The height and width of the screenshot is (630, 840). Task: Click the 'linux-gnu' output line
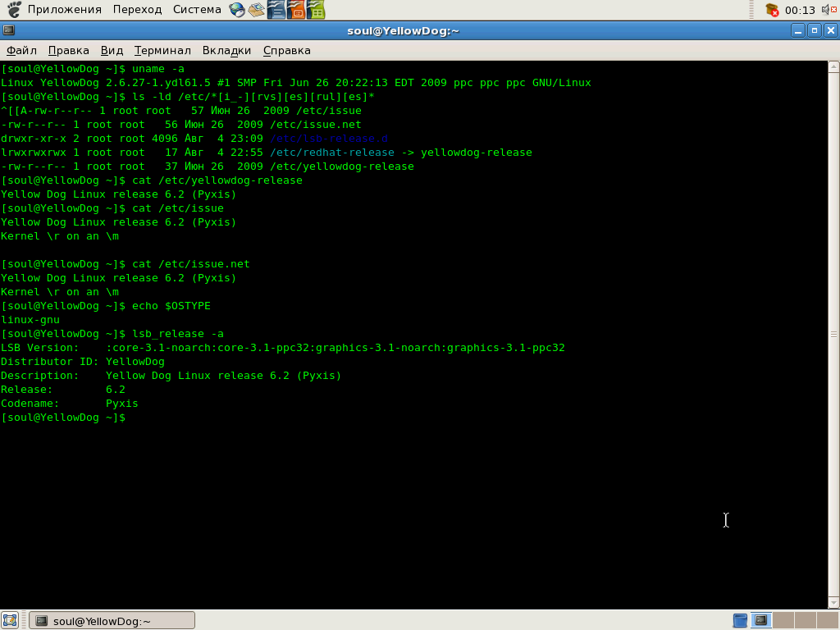(x=30, y=320)
